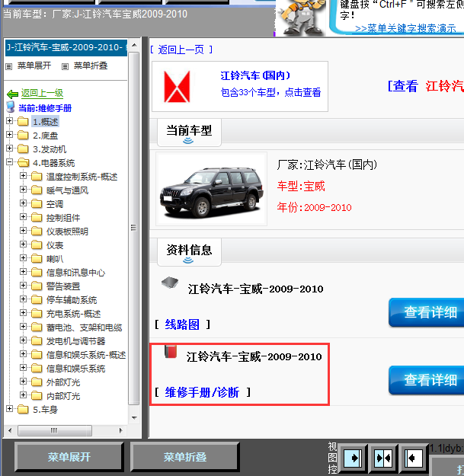Click the 查看 江铃汽 link text
The height and width of the screenshot is (476, 464).
(426, 86)
